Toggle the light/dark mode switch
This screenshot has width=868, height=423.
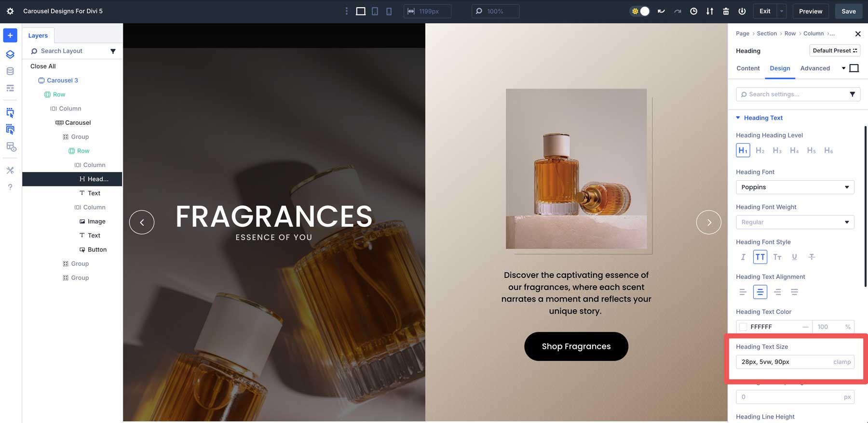(x=640, y=11)
